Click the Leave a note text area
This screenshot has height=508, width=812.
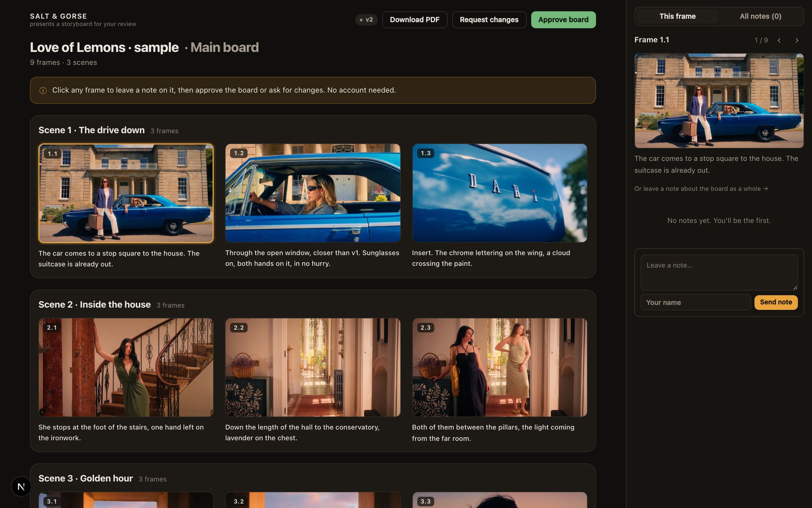coord(719,272)
